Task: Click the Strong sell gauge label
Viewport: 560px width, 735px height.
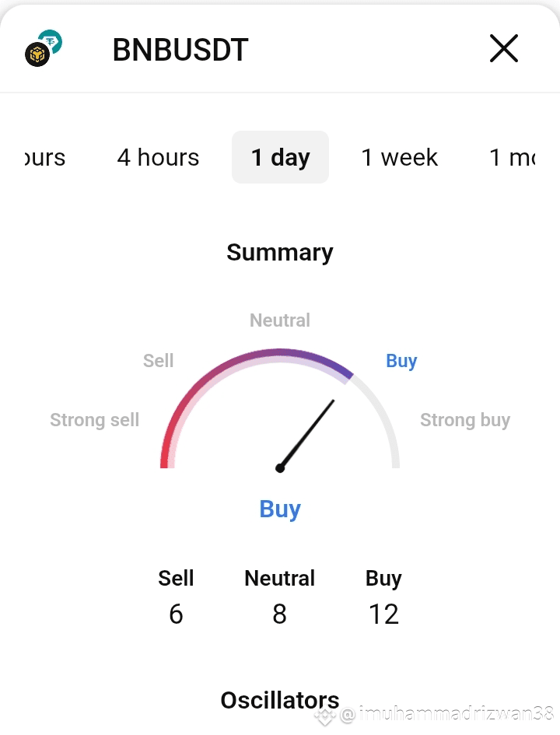Action: pos(95,420)
